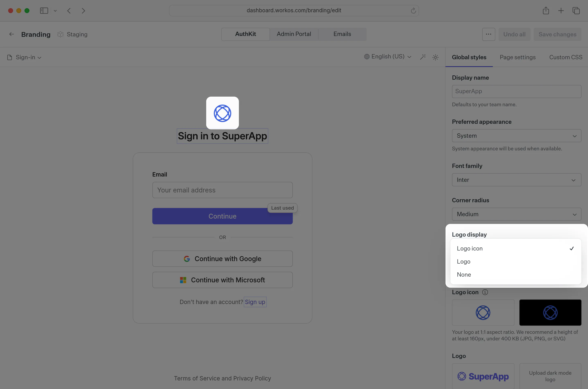
Task: Switch to the Emails tab
Action: [342, 34]
